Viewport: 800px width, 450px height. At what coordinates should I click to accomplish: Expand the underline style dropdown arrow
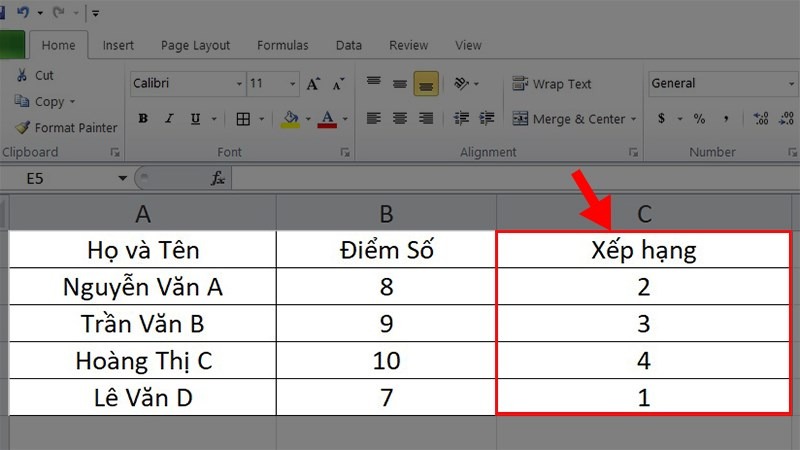[214, 119]
